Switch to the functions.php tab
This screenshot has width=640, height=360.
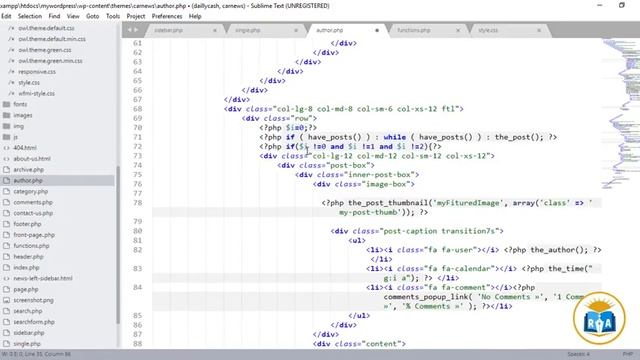pyautogui.click(x=414, y=30)
